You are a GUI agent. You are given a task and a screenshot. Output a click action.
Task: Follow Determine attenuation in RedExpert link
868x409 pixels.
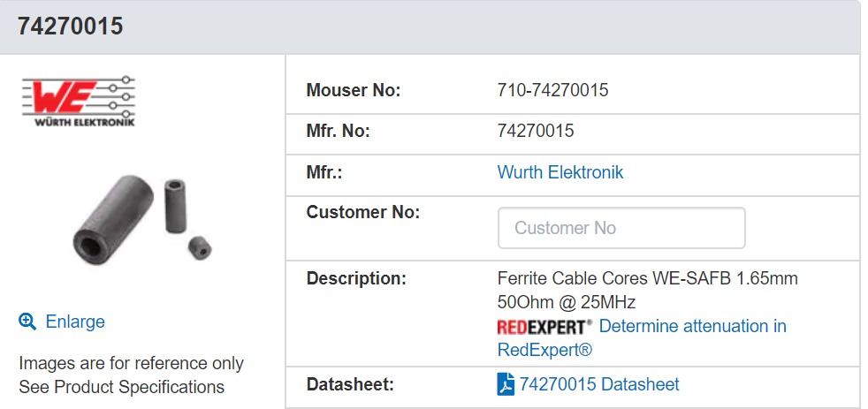(642, 338)
